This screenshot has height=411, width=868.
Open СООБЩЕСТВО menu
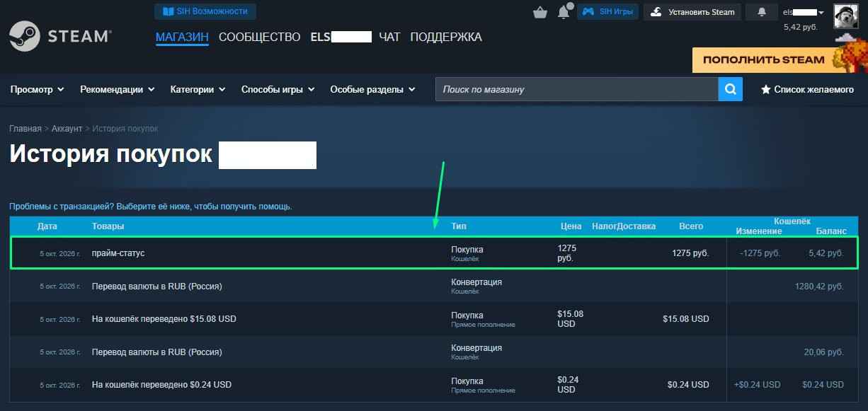pyautogui.click(x=260, y=37)
